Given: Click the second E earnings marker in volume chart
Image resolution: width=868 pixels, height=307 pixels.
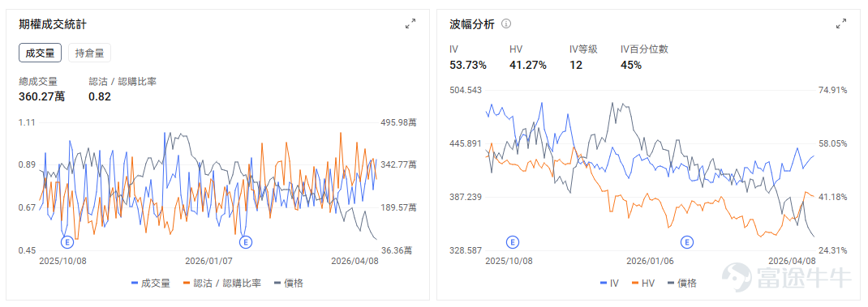Looking at the screenshot, I should [x=245, y=241].
